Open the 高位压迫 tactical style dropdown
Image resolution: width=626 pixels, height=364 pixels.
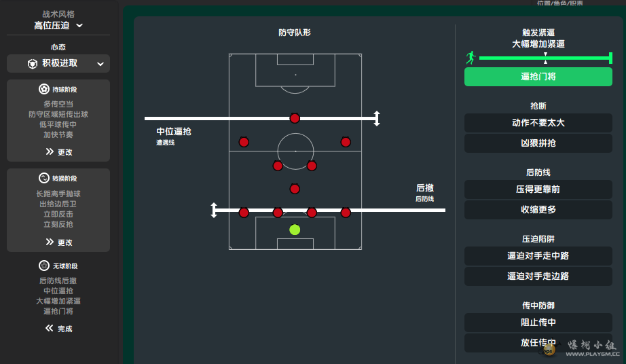pos(58,26)
